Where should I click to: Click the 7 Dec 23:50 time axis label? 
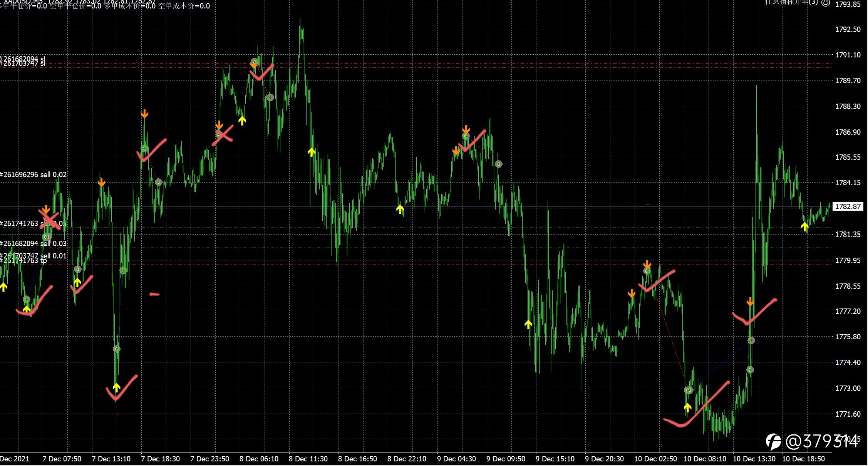(x=210, y=459)
